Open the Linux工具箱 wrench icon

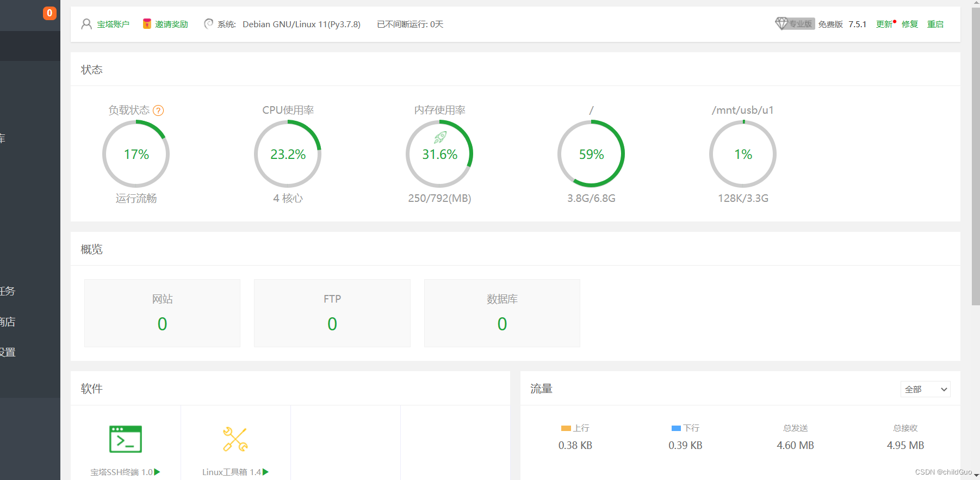[x=235, y=439]
